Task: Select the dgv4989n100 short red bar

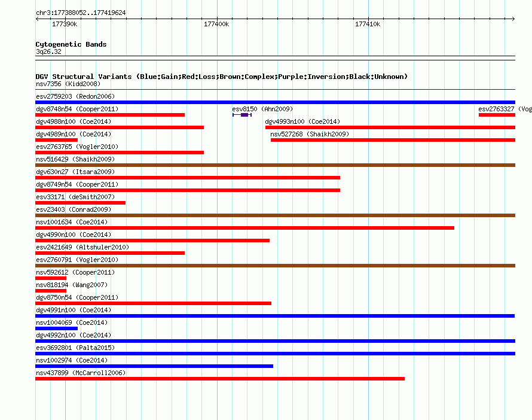Action: pos(56,140)
